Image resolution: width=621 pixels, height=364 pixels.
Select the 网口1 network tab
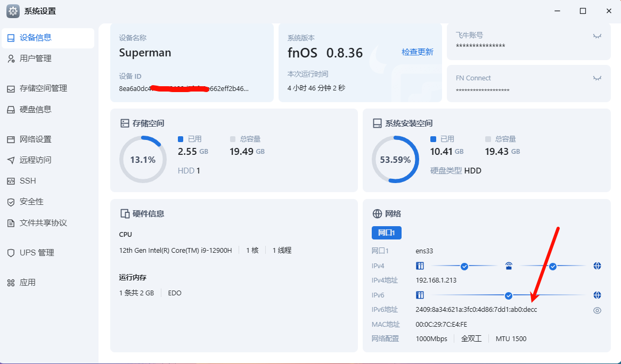pyautogui.click(x=386, y=233)
